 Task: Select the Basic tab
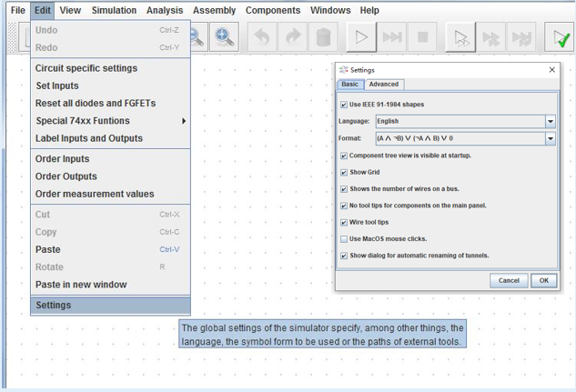click(x=350, y=85)
